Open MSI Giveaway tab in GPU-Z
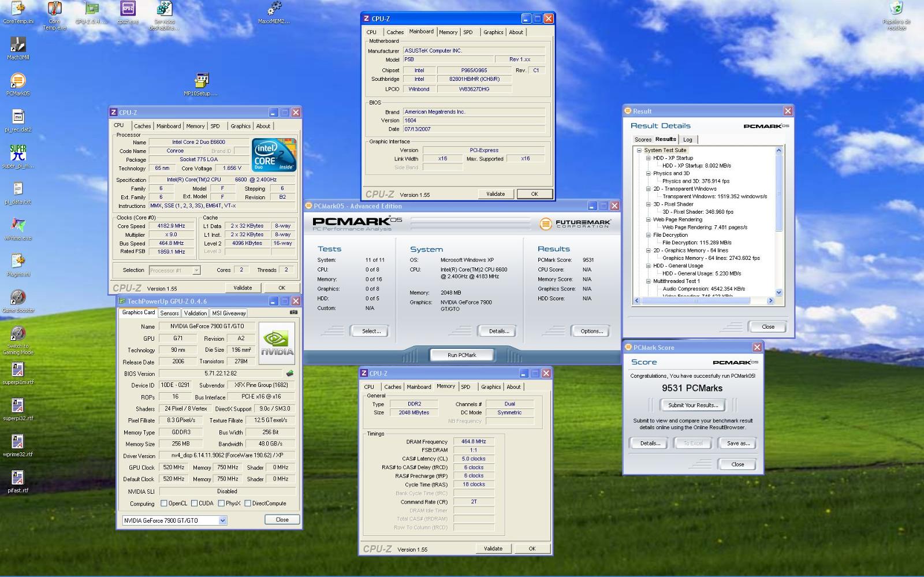This screenshot has width=924, height=577. tap(229, 313)
